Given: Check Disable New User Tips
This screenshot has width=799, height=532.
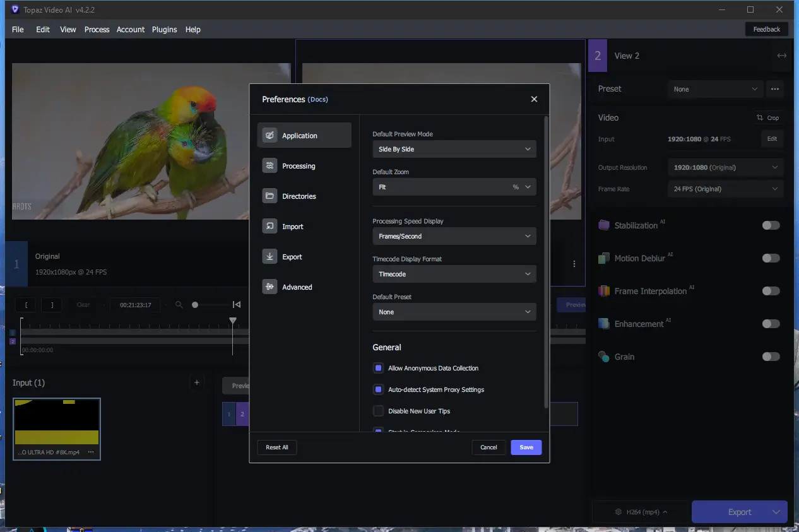Looking at the screenshot, I should 379,411.
